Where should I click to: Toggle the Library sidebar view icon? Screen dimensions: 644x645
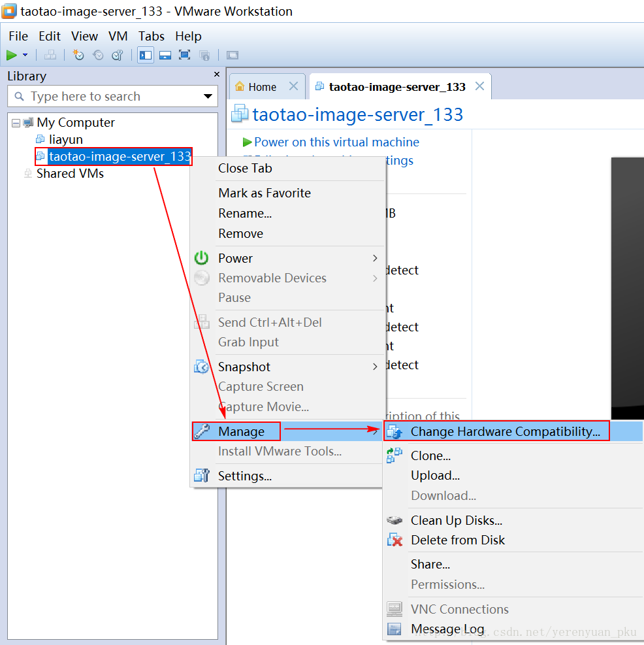(x=146, y=55)
